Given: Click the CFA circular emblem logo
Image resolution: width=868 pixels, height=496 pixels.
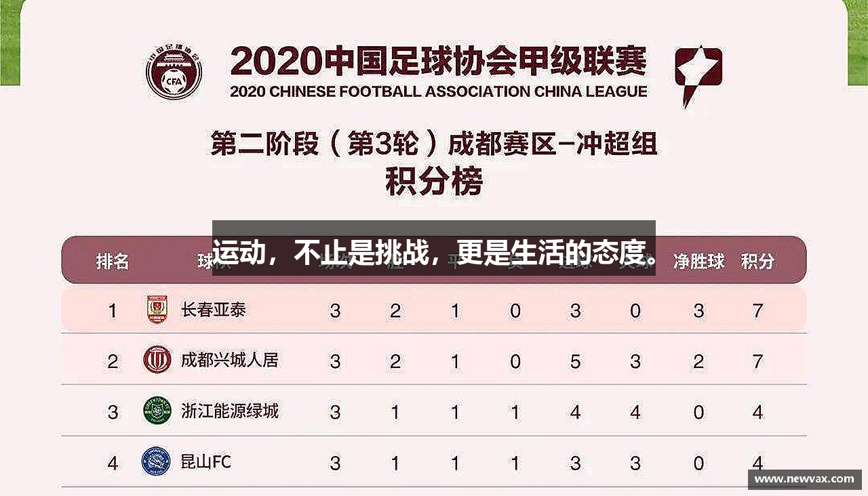Looking at the screenshot, I should pos(174,70).
